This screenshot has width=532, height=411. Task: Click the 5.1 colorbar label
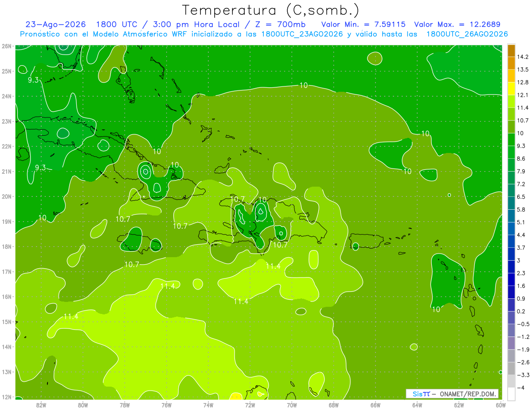click(x=521, y=222)
